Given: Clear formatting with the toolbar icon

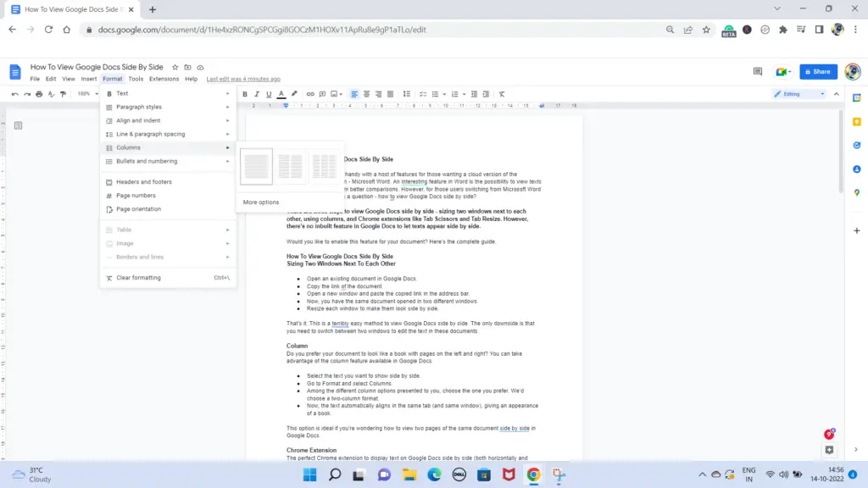Looking at the screenshot, I should [502, 94].
